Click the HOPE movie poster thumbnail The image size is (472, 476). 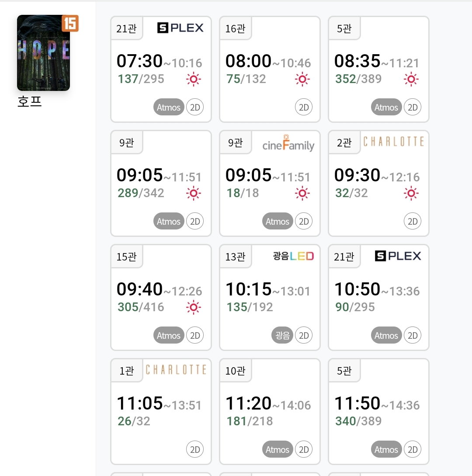coord(43,53)
